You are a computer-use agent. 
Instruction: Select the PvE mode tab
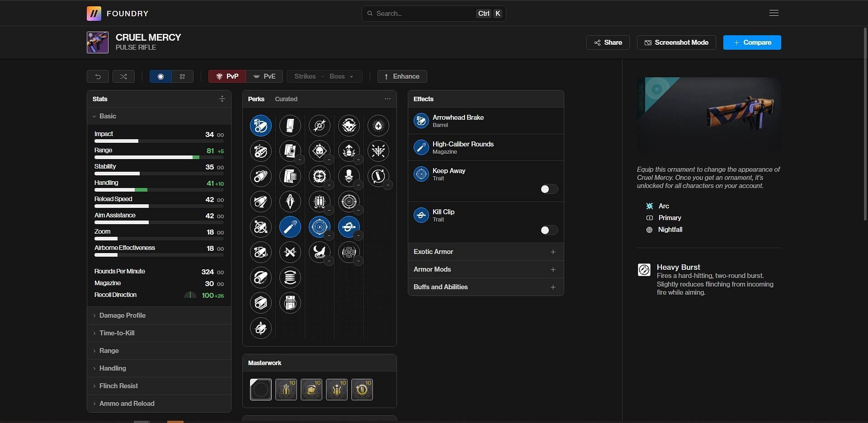pyautogui.click(x=264, y=76)
